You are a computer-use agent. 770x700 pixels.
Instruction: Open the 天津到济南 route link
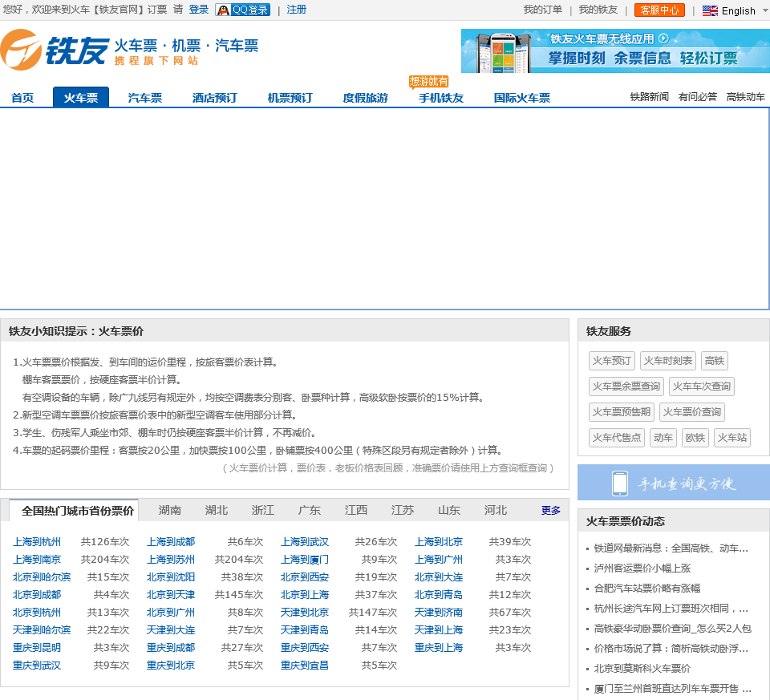click(x=439, y=613)
